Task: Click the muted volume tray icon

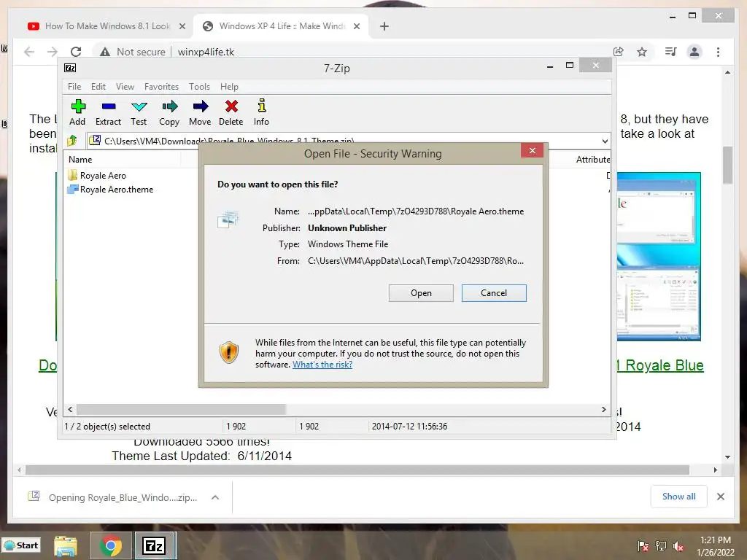Action: [678, 546]
